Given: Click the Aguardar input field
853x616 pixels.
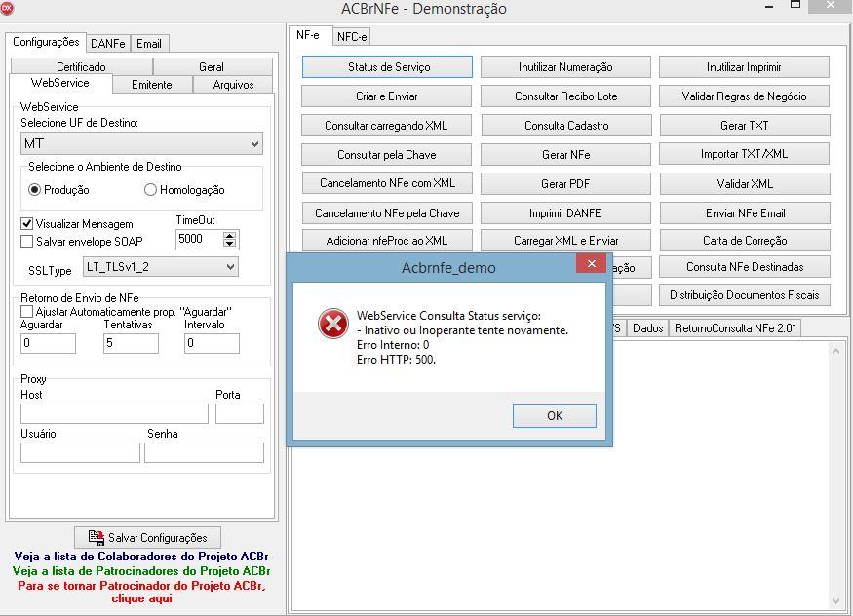Looking at the screenshot, I should point(48,343).
